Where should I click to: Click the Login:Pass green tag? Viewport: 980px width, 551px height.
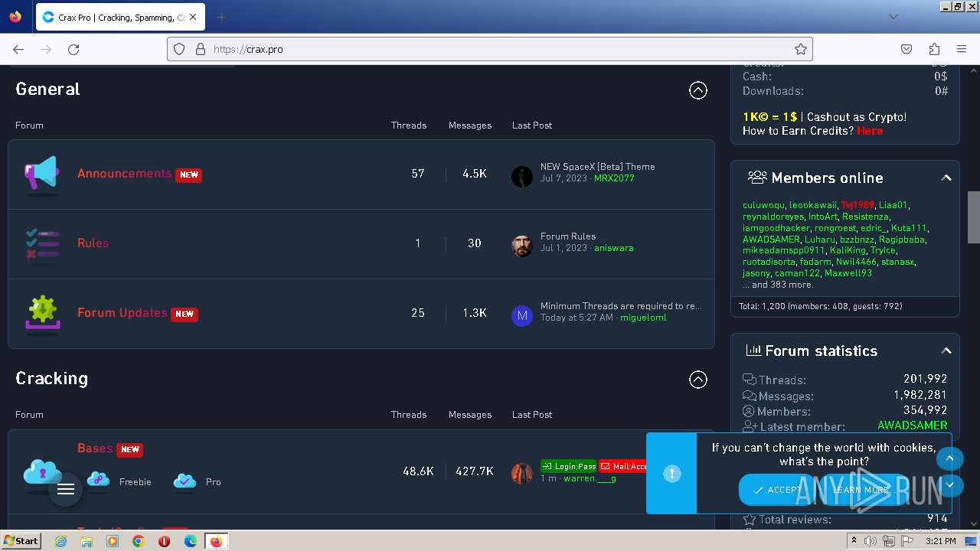pos(568,466)
